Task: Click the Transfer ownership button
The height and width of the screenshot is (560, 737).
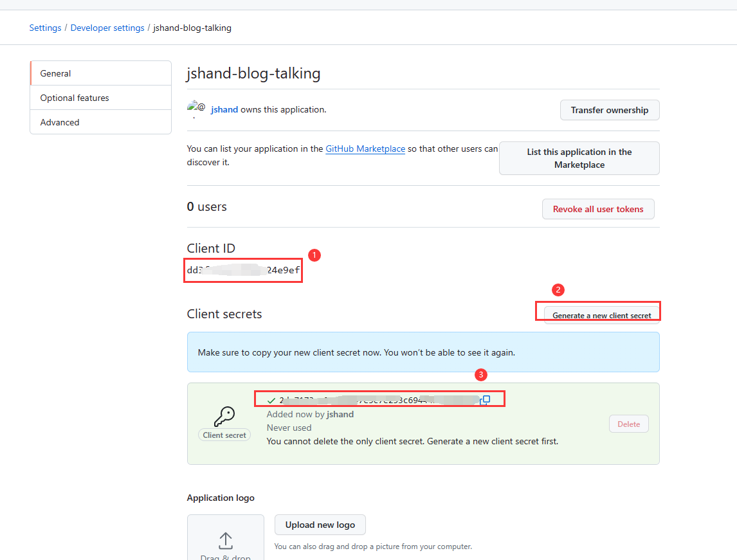Action: pyautogui.click(x=610, y=110)
